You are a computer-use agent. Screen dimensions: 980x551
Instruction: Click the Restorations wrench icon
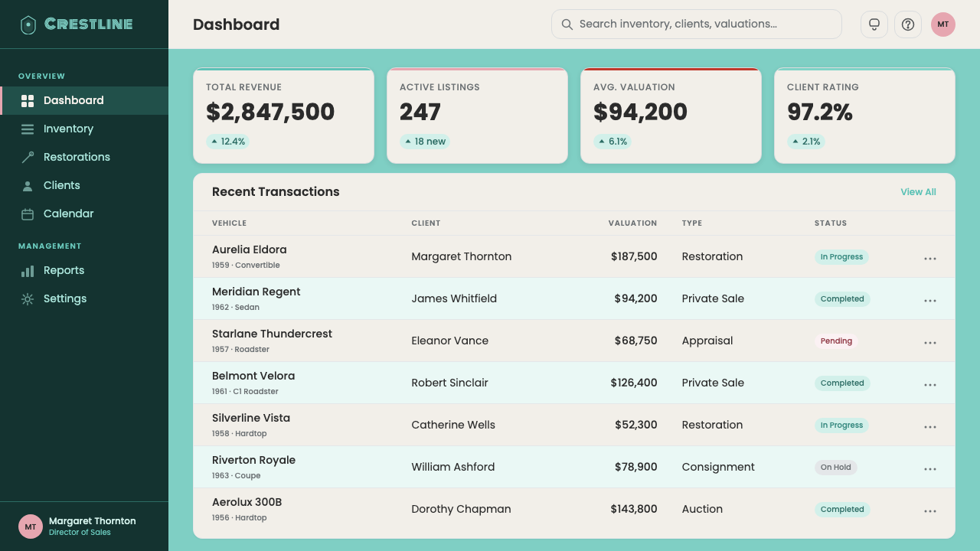click(28, 157)
